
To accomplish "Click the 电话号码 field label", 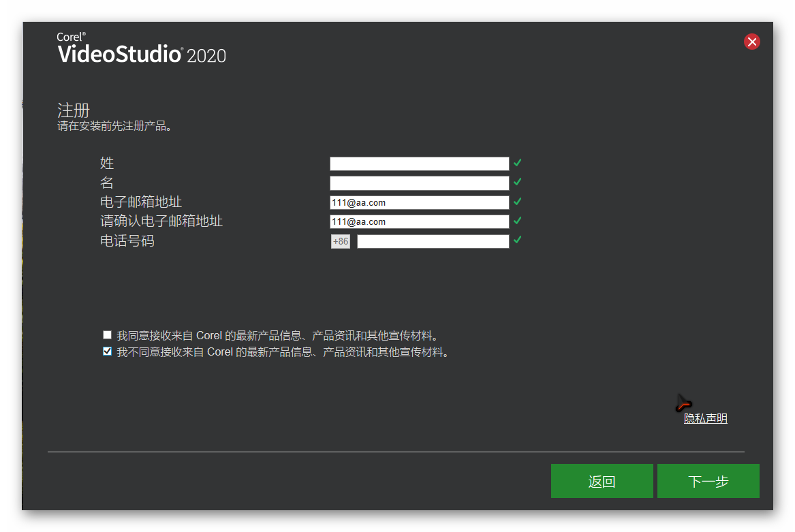I will coord(127,240).
